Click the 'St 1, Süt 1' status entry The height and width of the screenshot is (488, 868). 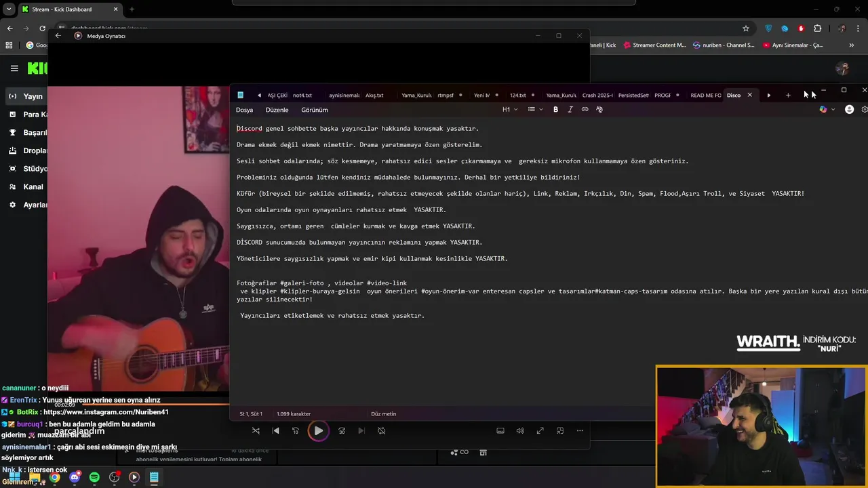251,413
